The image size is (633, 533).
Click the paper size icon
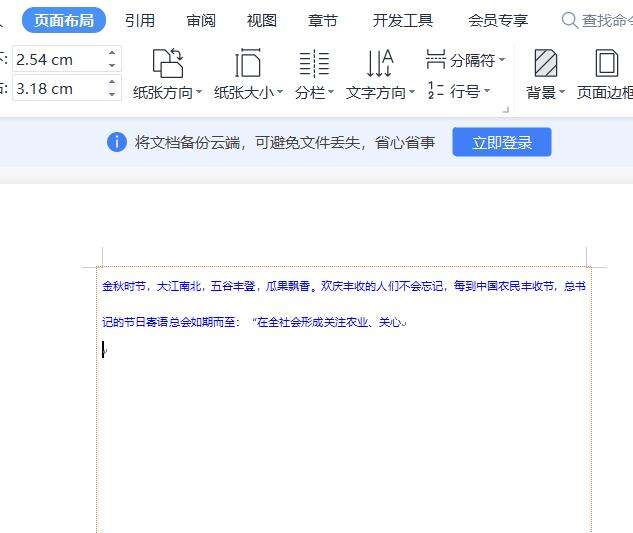[248, 63]
